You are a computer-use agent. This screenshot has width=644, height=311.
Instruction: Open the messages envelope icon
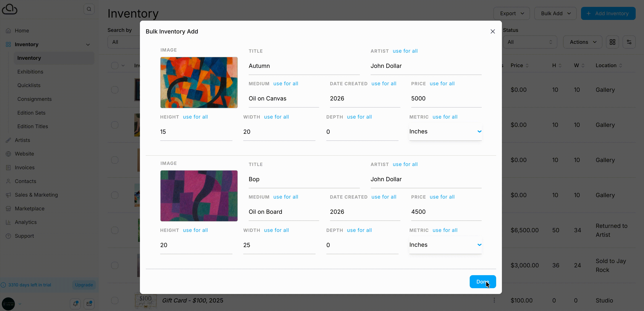pyautogui.click(x=89, y=304)
